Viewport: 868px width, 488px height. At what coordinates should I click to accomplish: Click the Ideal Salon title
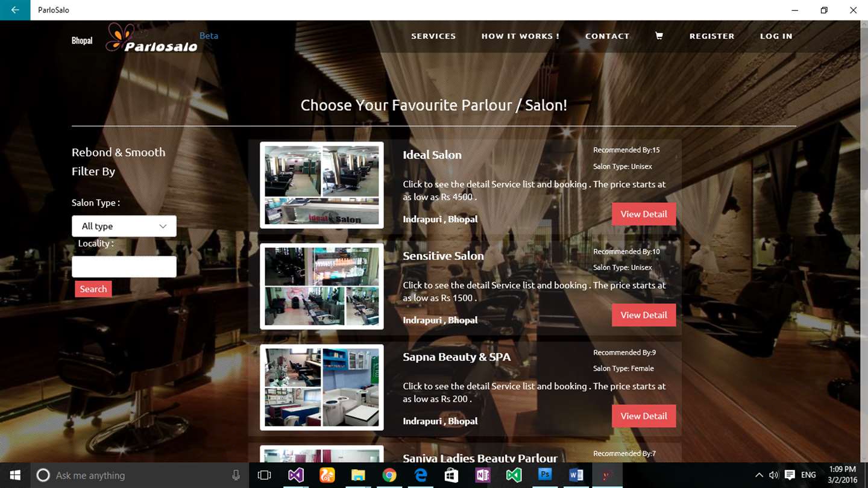(432, 155)
